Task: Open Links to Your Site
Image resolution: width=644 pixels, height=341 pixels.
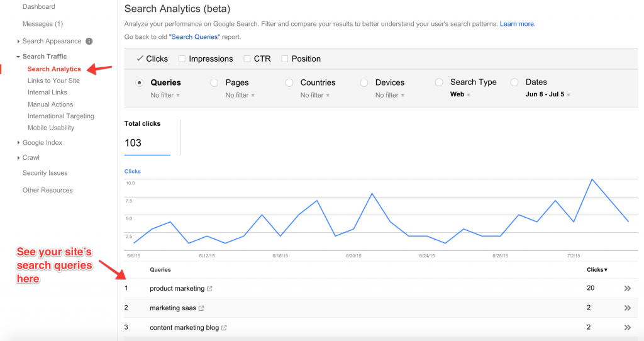Action: 54,81
